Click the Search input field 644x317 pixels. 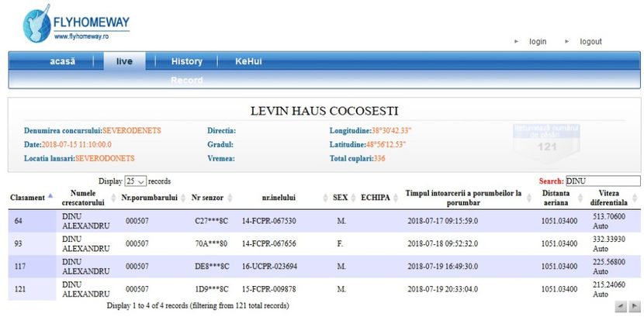[603, 181]
